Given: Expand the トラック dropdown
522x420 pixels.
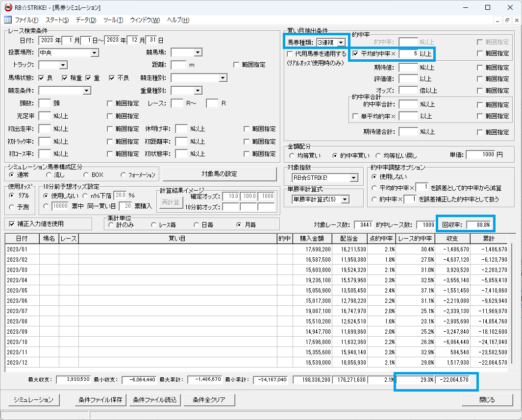Looking at the screenshot, I should click(63, 65).
